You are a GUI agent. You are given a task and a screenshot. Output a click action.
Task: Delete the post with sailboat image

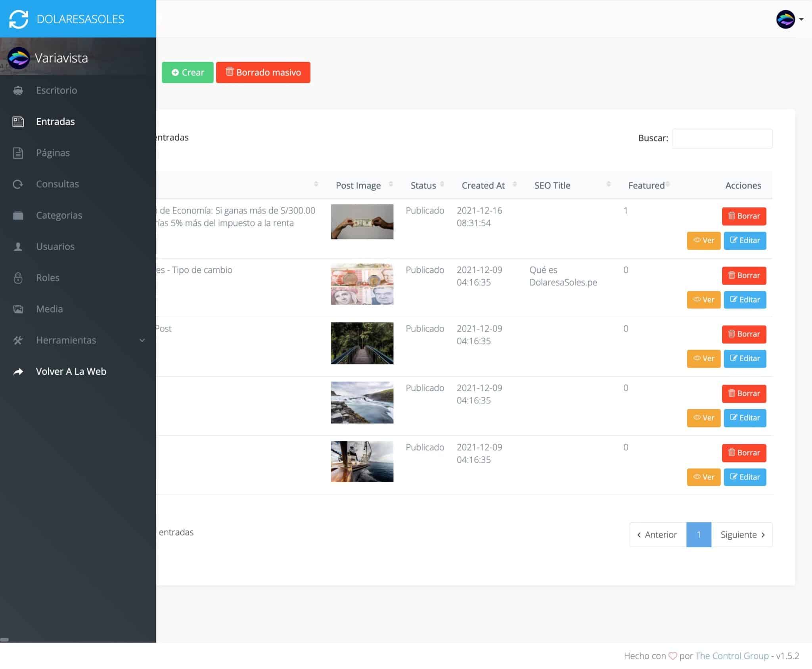click(x=744, y=453)
